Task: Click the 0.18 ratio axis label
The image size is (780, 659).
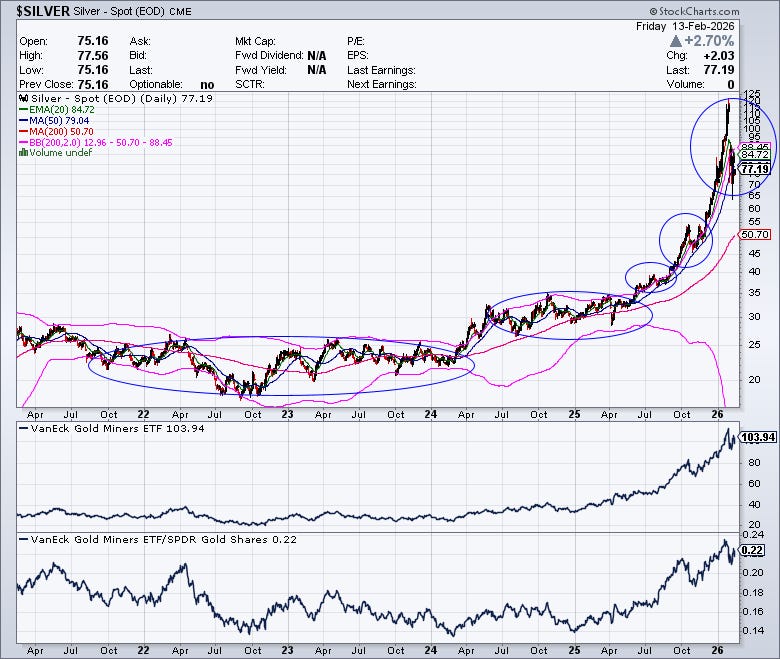Action: (x=753, y=592)
